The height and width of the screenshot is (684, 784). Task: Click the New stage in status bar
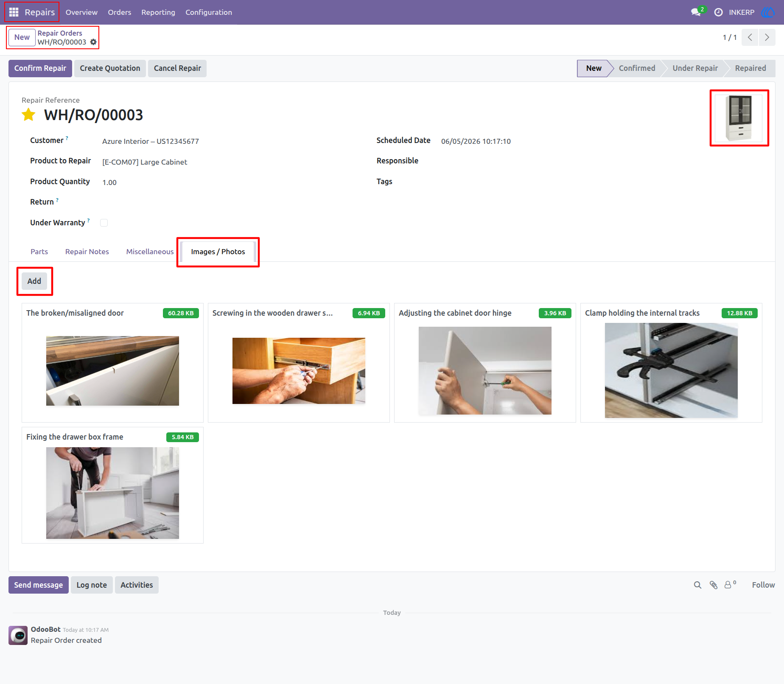point(594,68)
